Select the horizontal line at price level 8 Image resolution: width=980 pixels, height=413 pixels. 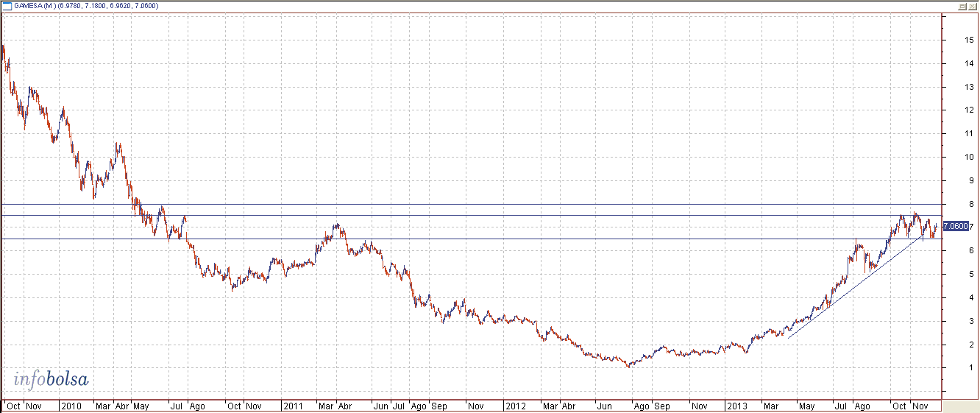471,203
